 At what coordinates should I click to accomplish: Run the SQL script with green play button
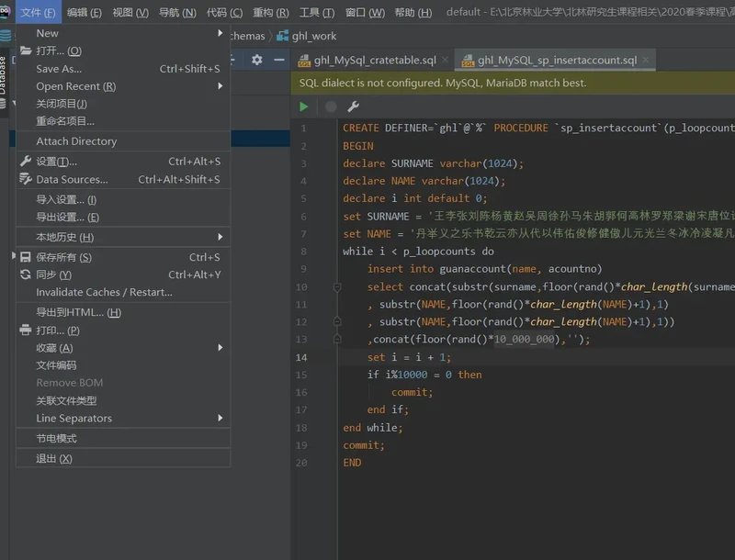pyautogui.click(x=304, y=106)
